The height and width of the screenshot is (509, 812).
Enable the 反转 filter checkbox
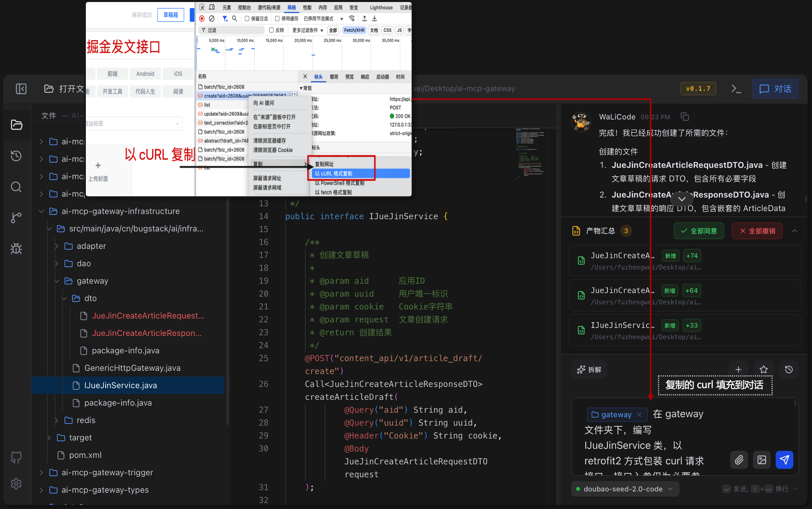tap(271, 30)
